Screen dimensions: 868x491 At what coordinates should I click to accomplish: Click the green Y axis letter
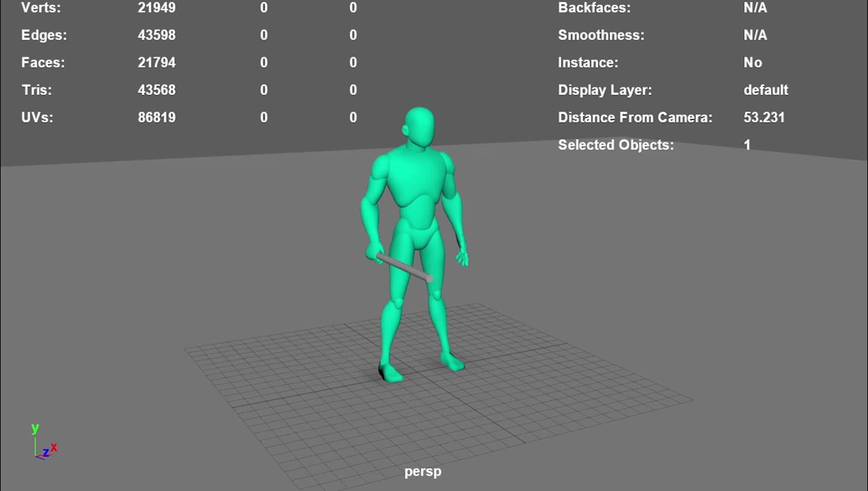tap(35, 428)
